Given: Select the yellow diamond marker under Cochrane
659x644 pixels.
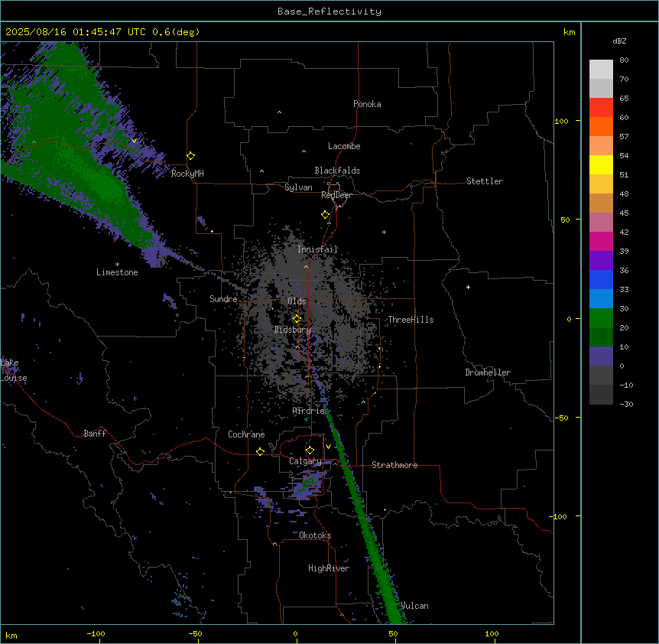Looking at the screenshot, I should click(261, 451).
